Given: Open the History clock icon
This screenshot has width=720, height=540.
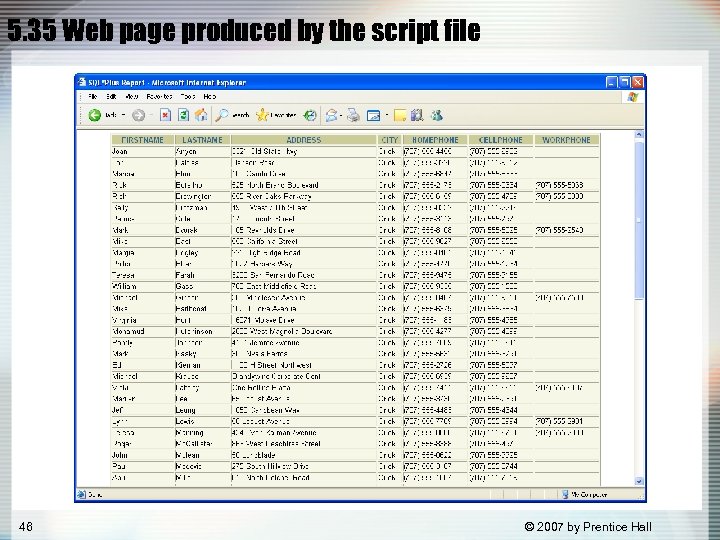Looking at the screenshot, I should click(310, 115).
